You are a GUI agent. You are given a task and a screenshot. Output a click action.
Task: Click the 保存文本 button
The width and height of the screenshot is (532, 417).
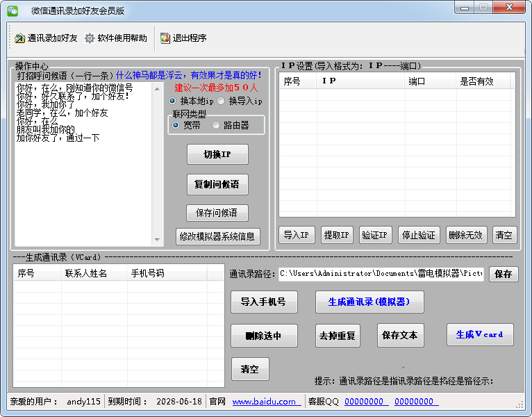(400, 336)
